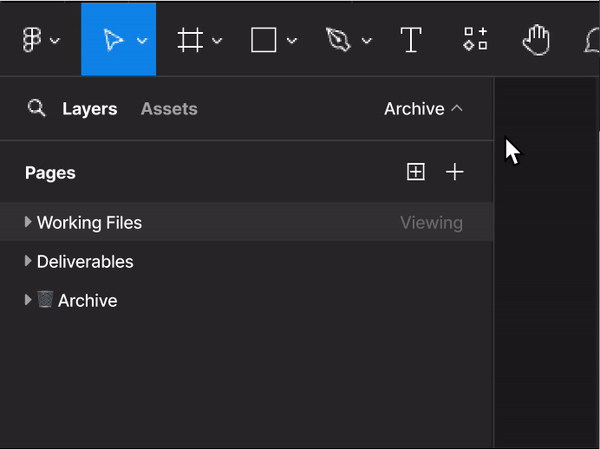Image resolution: width=600 pixels, height=449 pixels.
Task: Click the Pages section header
Action: pos(50,173)
